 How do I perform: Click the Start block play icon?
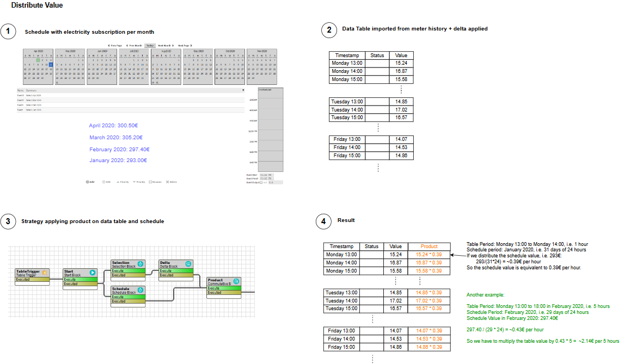pyautogui.click(x=93, y=272)
